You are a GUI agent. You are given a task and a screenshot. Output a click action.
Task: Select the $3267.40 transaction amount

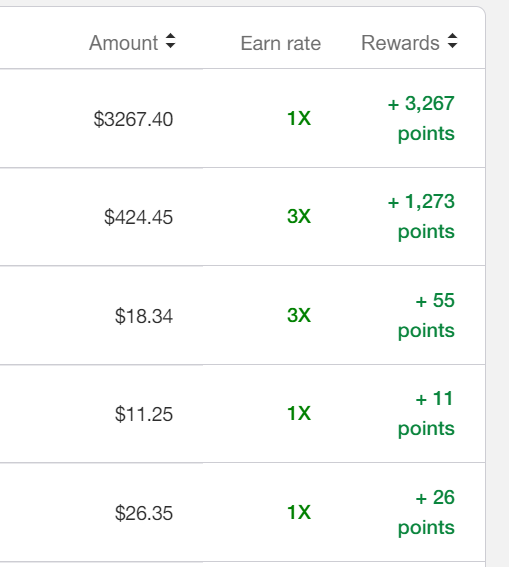(133, 119)
